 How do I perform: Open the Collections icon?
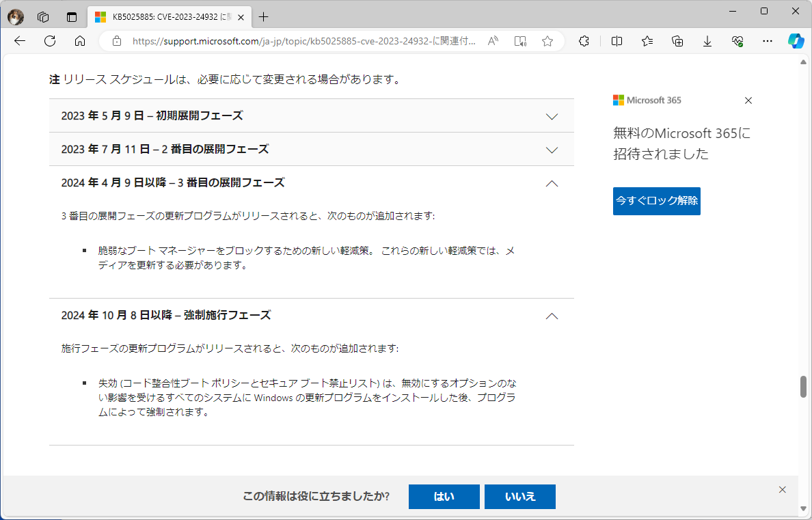pyautogui.click(x=677, y=41)
